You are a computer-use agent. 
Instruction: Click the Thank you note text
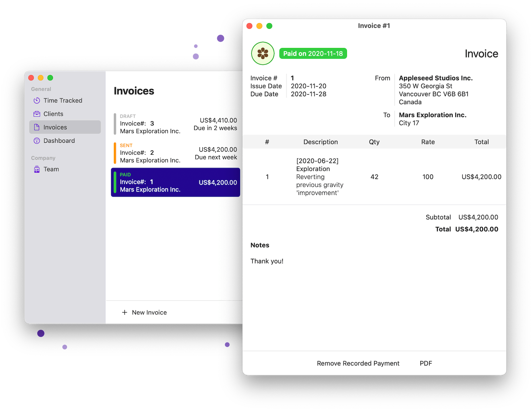click(x=267, y=261)
